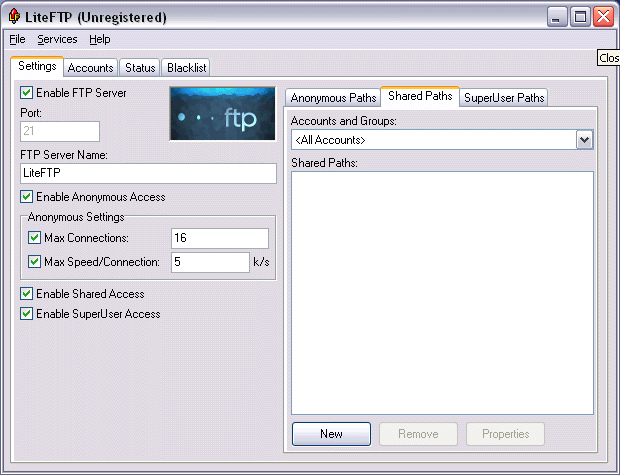620x475 pixels.
Task: Click the ftp logo banner image
Action: (222, 113)
